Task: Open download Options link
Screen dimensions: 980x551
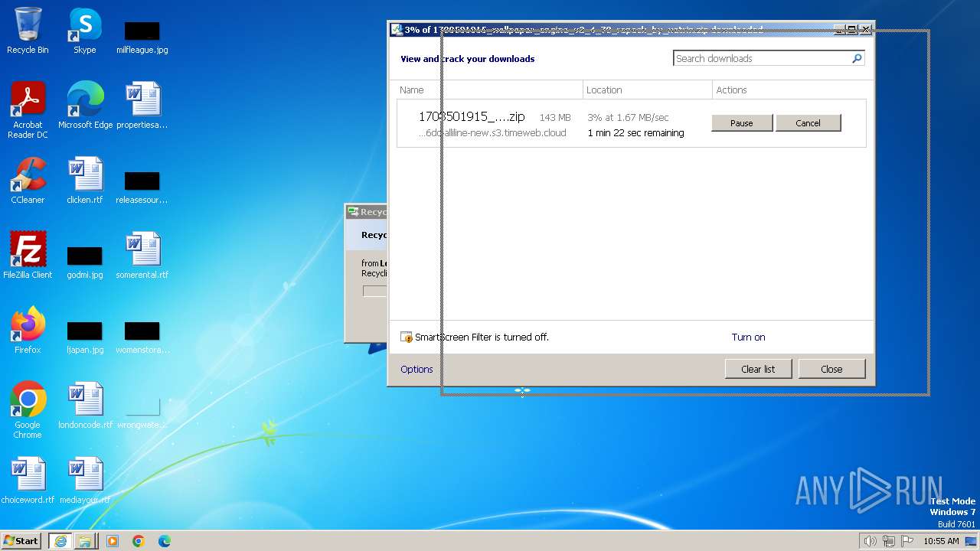Action: coord(416,369)
